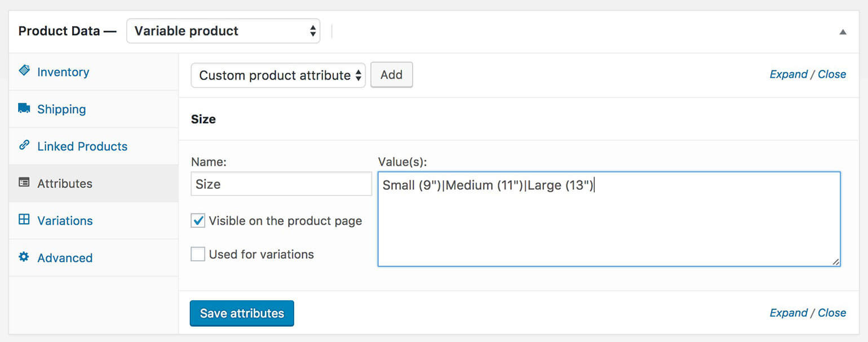The width and height of the screenshot is (868, 342).
Task: Click inside the Value(s) text area
Action: pyautogui.click(x=609, y=225)
